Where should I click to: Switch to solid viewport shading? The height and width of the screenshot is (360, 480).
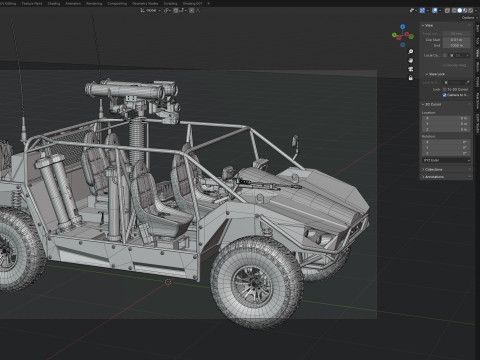pyautogui.click(x=460, y=11)
